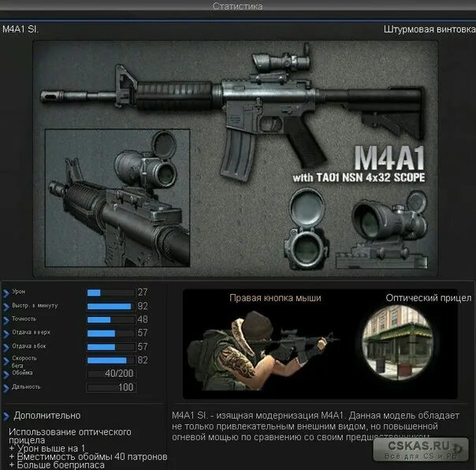This screenshot has width=476, height=470.
Task: Click the arrow icon beside Выстр. в минуту
Action: pyautogui.click(x=6, y=307)
